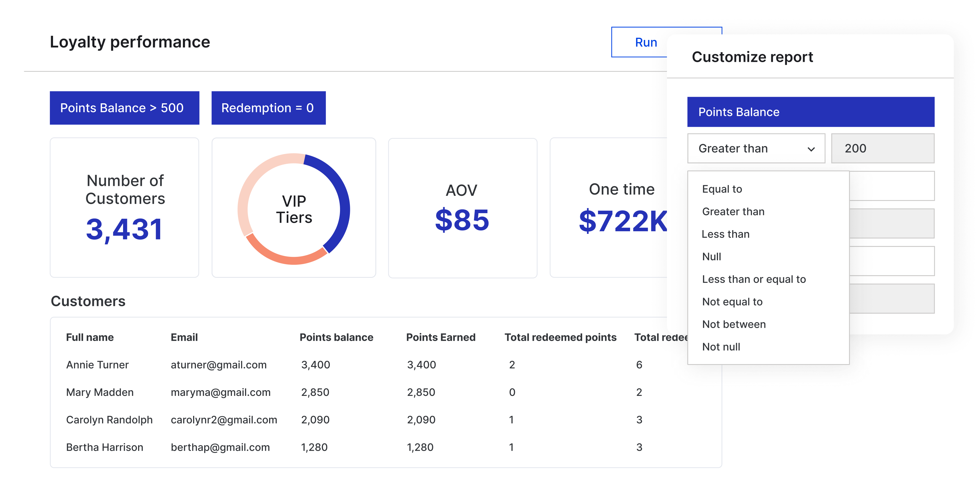Image resolution: width=980 pixels, height=504 pixels.
Task: Pick Less than or equal to option
Action: point(754,279)
